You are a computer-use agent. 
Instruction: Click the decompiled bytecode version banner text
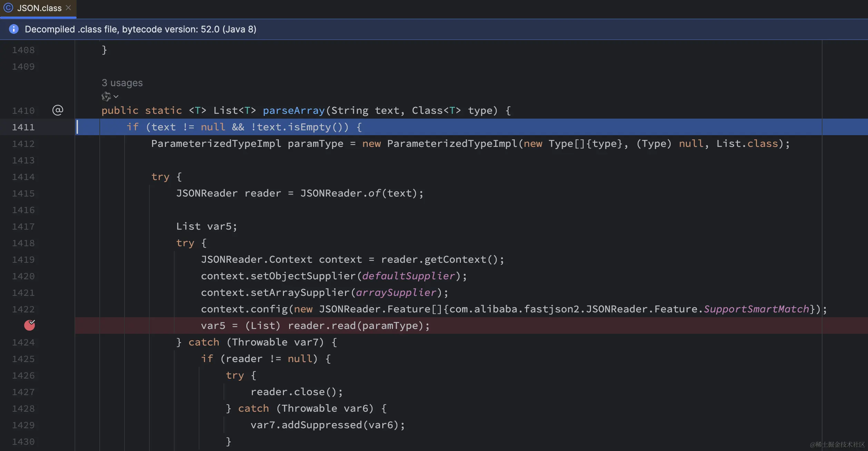point(140,29)
